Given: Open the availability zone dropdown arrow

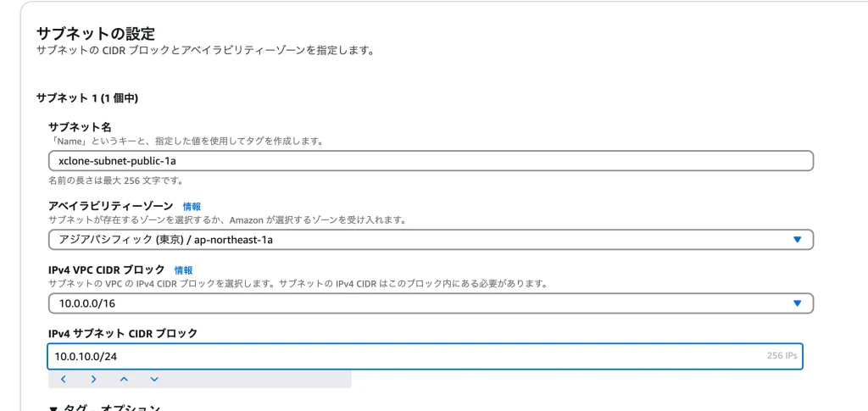Looking at the screenshot, I should pos(797,240).
